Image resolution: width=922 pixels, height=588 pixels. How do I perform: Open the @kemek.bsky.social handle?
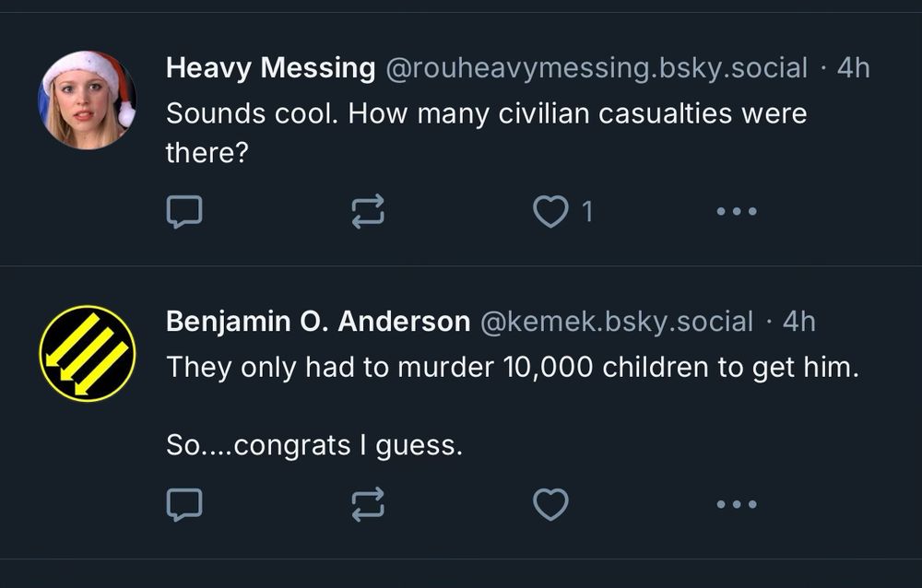point(616,322)
